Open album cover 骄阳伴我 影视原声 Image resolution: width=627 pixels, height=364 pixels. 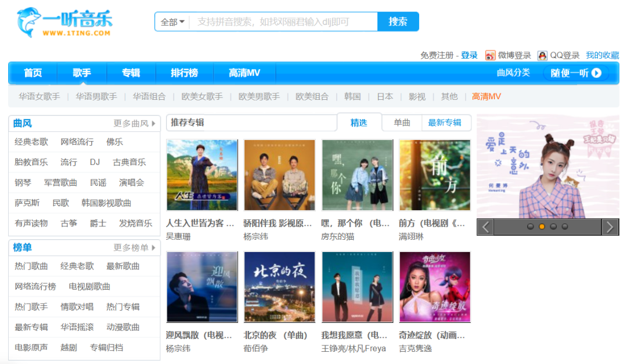pyautogui.click(x=279, y=175)
